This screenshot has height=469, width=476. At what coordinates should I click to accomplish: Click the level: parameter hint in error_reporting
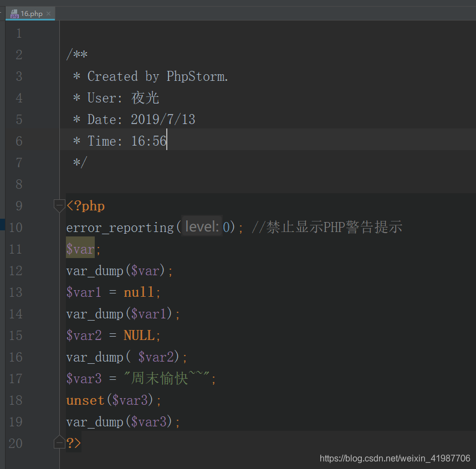(x=202, y=226)
